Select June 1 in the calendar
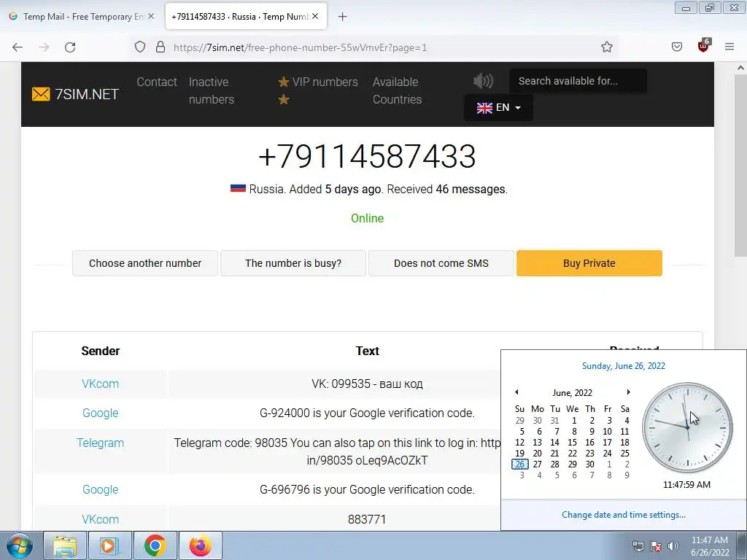This screenshot has width=747, height=560. (x=574, y=421)
